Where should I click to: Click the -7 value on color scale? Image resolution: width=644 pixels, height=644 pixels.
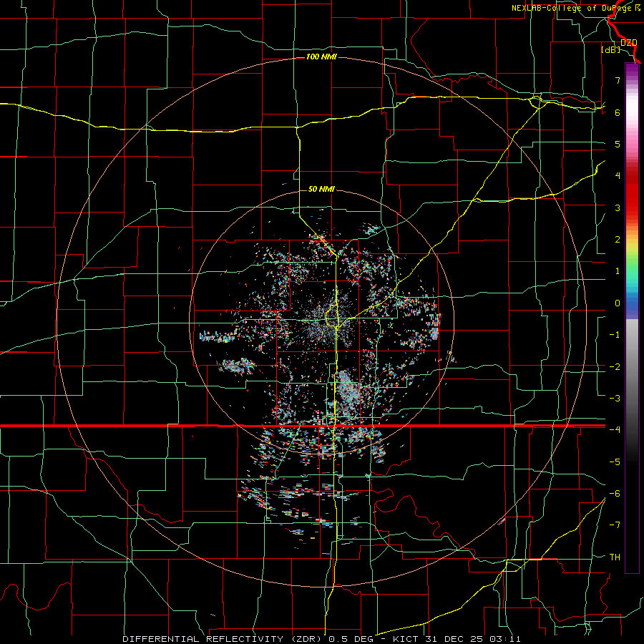pyautogui.click(x=615, y=525)
